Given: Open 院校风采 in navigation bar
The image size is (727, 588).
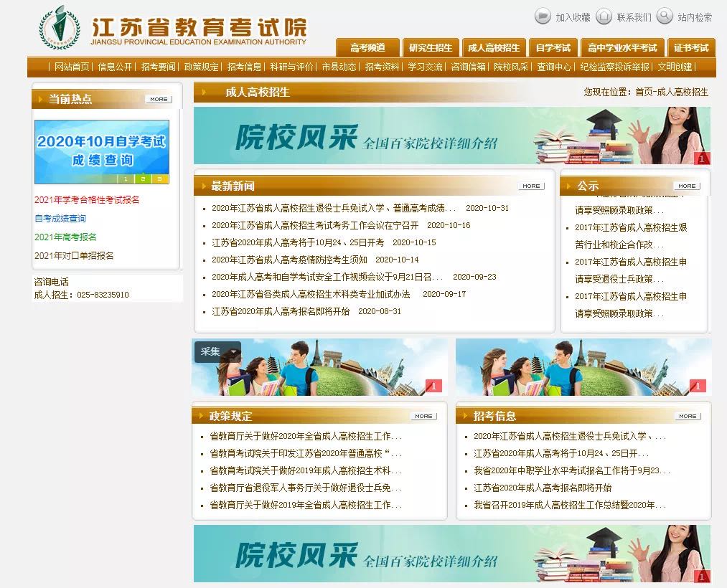Looking at the screenshot, I should tap(511, 67).
